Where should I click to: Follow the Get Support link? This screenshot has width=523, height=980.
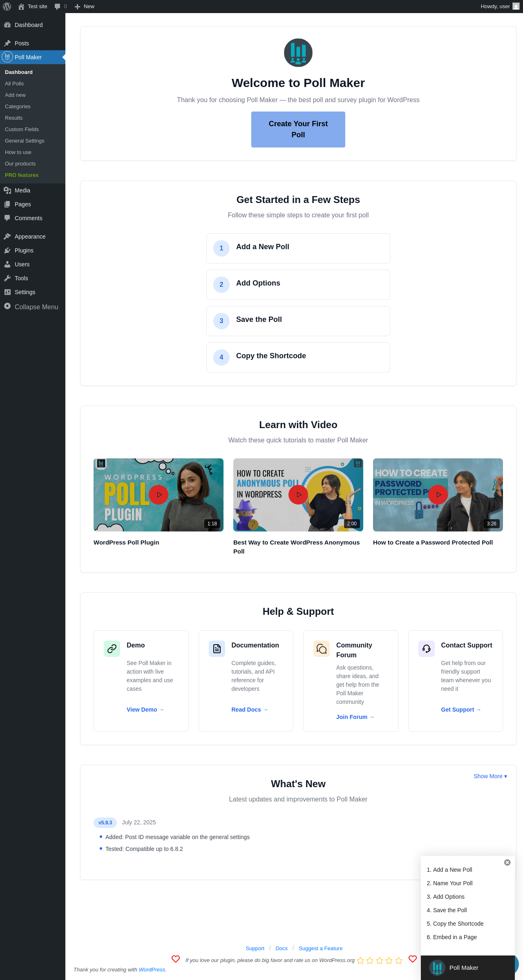tap(461, 710)
